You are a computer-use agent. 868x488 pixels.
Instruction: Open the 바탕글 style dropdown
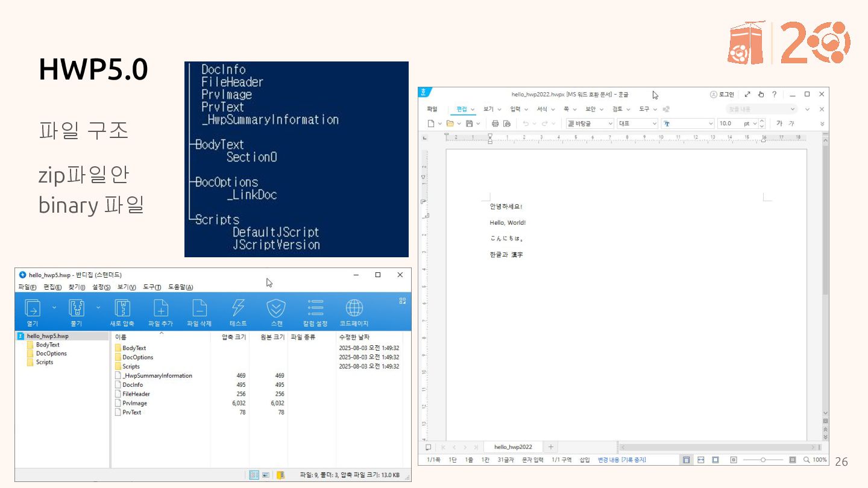tap(590, 124)
